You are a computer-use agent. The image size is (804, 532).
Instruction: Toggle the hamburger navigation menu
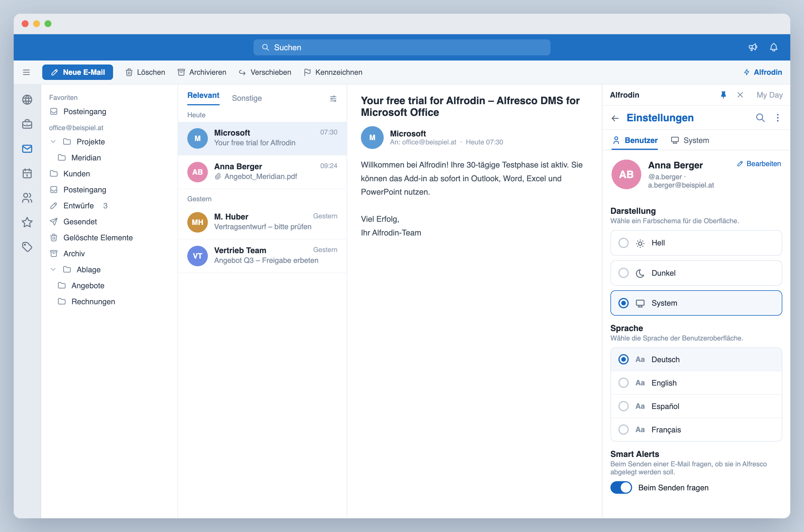27,72
